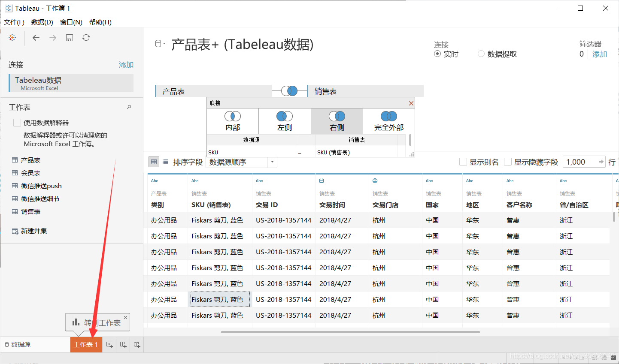The image size is (619, 364).
Task: Choose the full outer join 完全外部
Action: click(389, 121)
